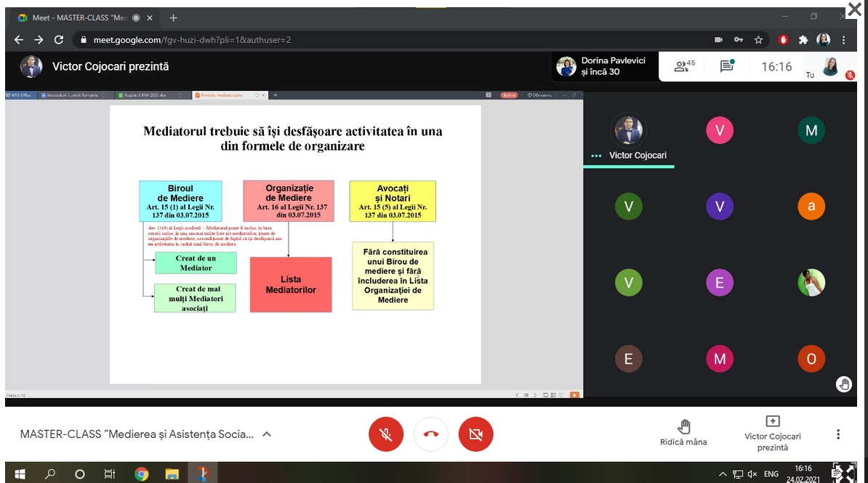
Task: Open Victor Cojocari prezintă presentation options
Action: coord(772,433)
